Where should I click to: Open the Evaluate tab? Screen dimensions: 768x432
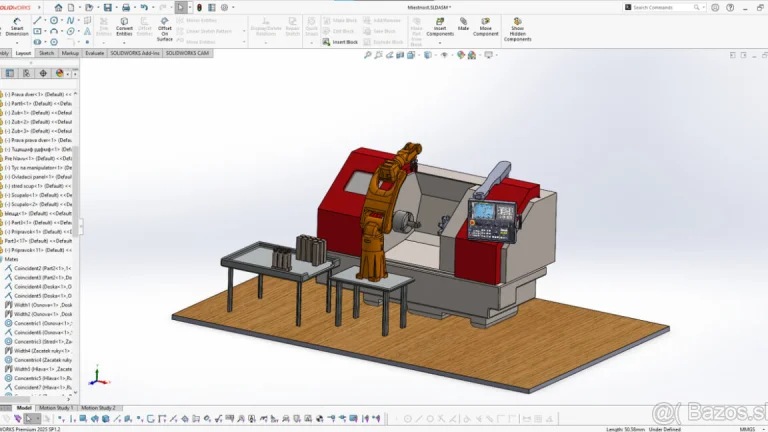click(x=95, y=53)
